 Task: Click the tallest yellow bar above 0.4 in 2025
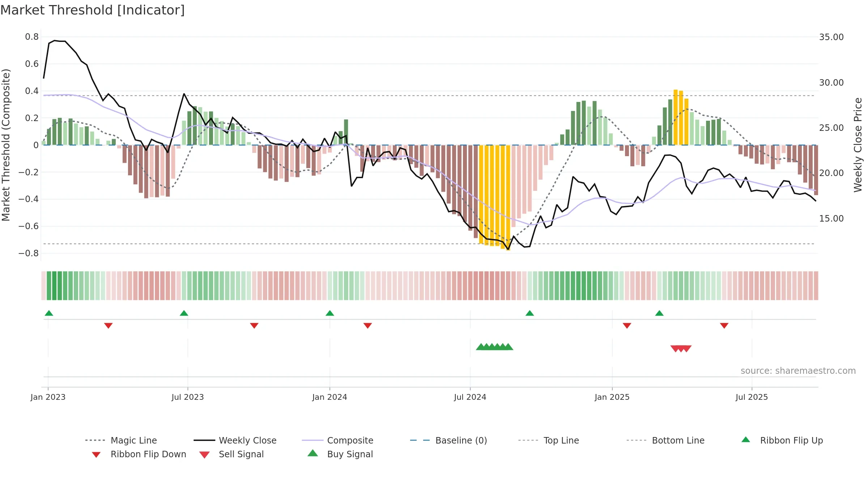675,117
